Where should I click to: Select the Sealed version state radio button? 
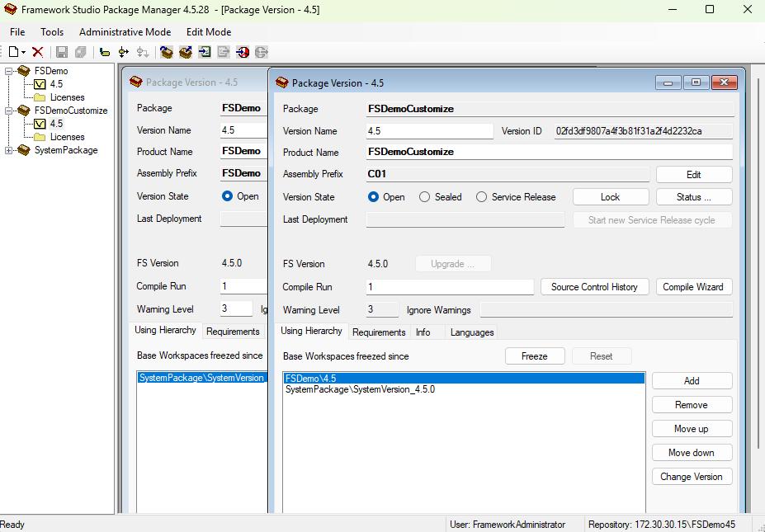point(424,197)
